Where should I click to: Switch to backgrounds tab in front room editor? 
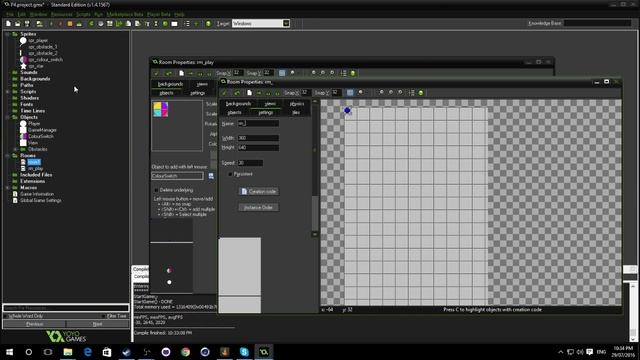click(x=238, y=104)
